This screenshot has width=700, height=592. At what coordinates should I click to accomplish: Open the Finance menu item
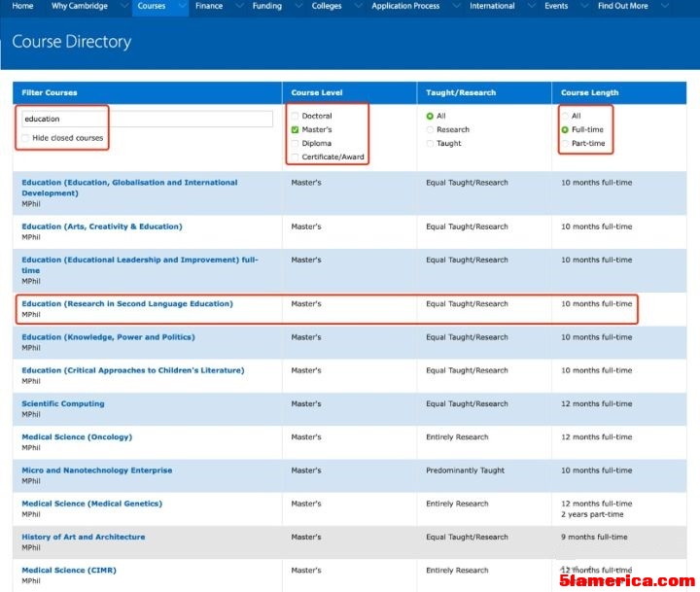click(209, 6)
